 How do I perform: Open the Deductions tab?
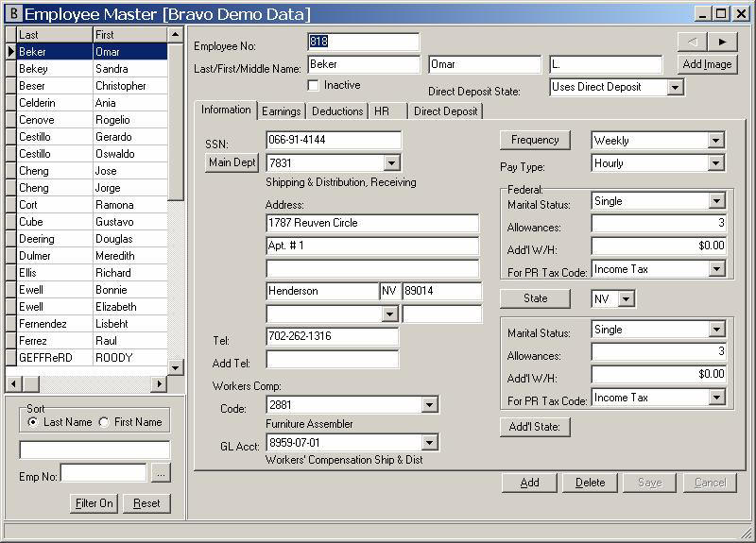tap(337, 111)
